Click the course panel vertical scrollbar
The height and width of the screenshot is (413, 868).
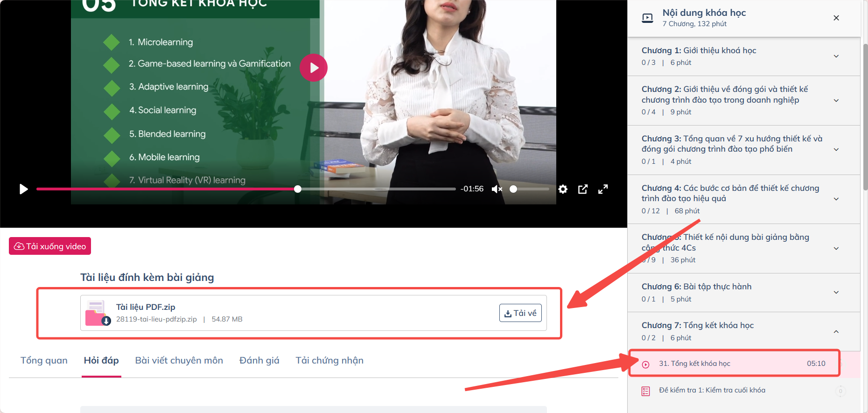pos(865,117)
